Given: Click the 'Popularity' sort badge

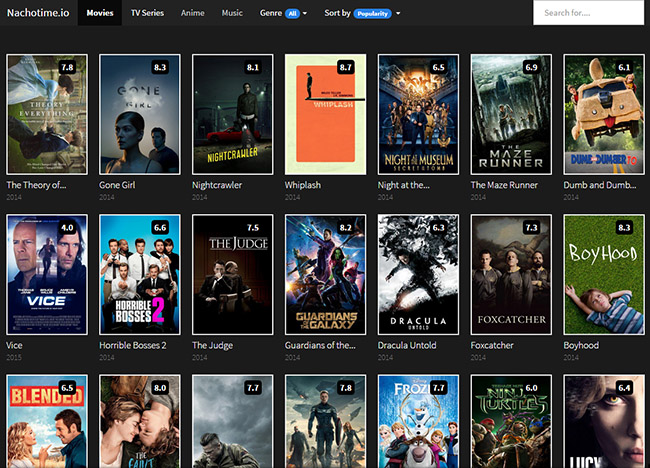Looking at the screenshot, I should pyautogui.click(x=372, y=14).
